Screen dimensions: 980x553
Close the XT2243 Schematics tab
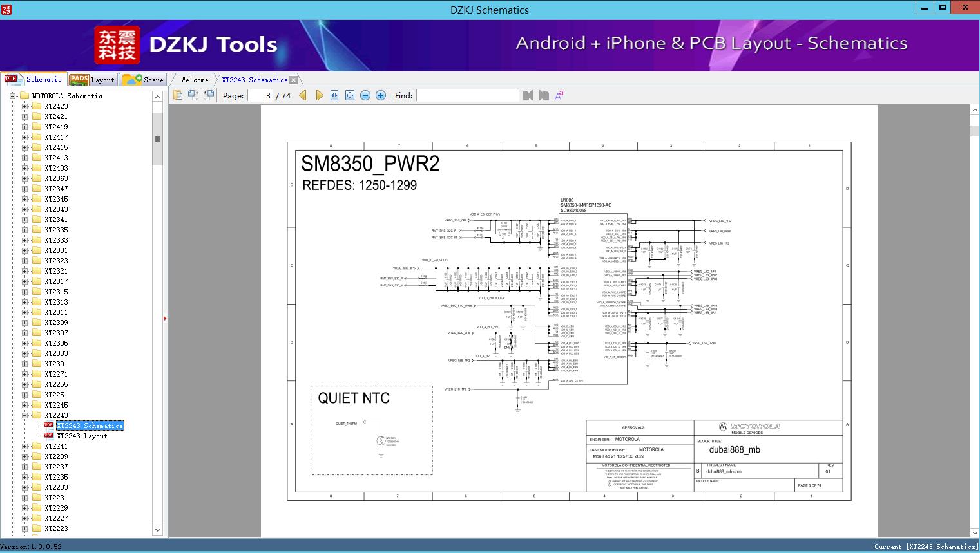click(x=294, y=80)
